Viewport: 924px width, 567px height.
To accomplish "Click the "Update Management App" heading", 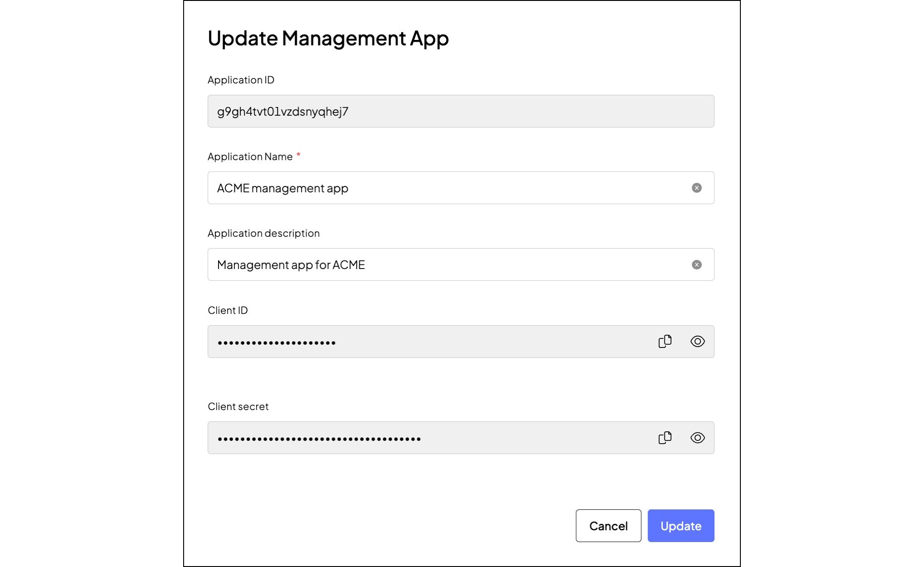I will pos(328,38).
